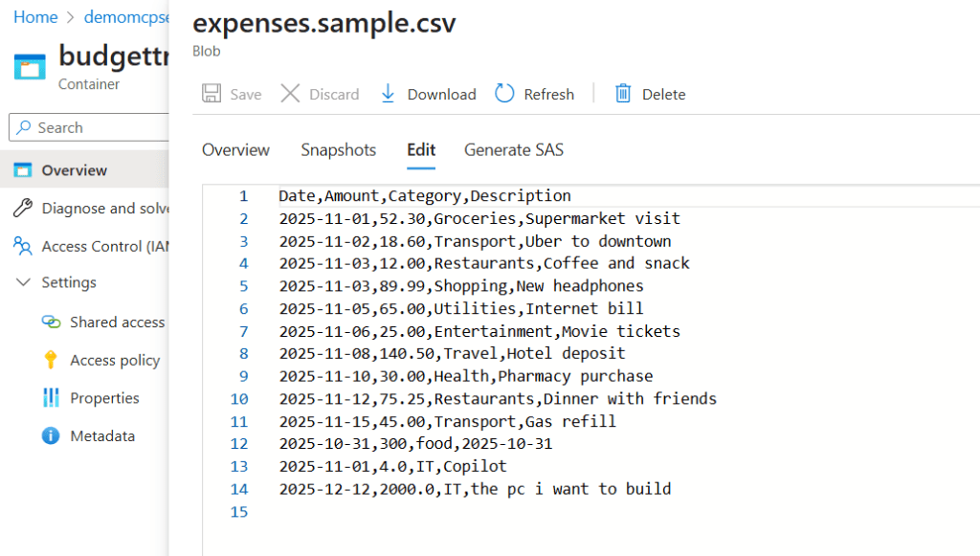
Task: Click the demomcpse breadcrumb link
Action: click(125, 17)
